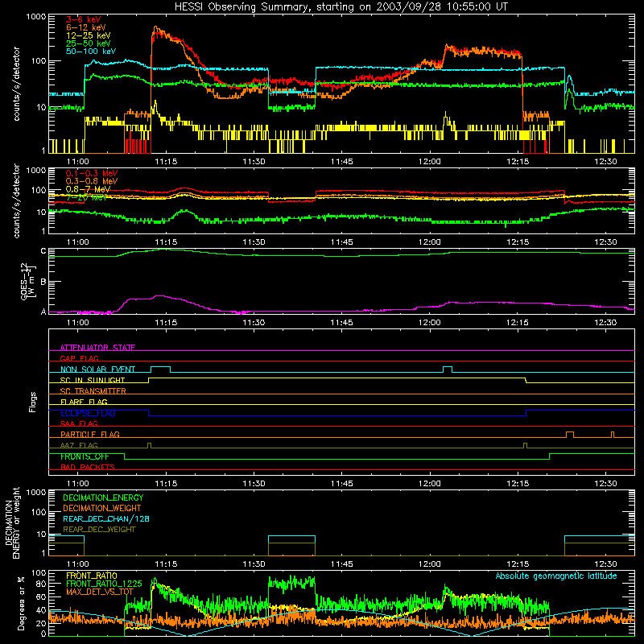Click the FLARE_FLAG label
This screenshot has height=644, width=644.
(x=84, y=402)
